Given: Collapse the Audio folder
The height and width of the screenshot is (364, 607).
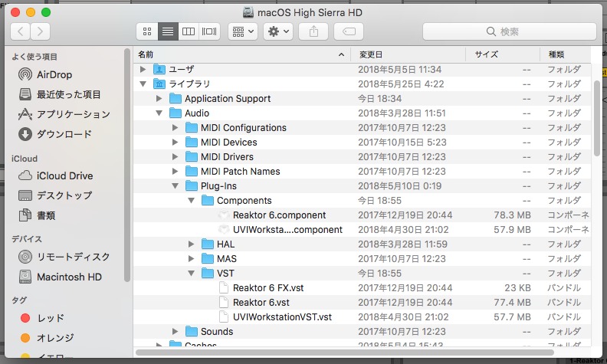Looking at the screenshot, I should [x=159, y=113].
